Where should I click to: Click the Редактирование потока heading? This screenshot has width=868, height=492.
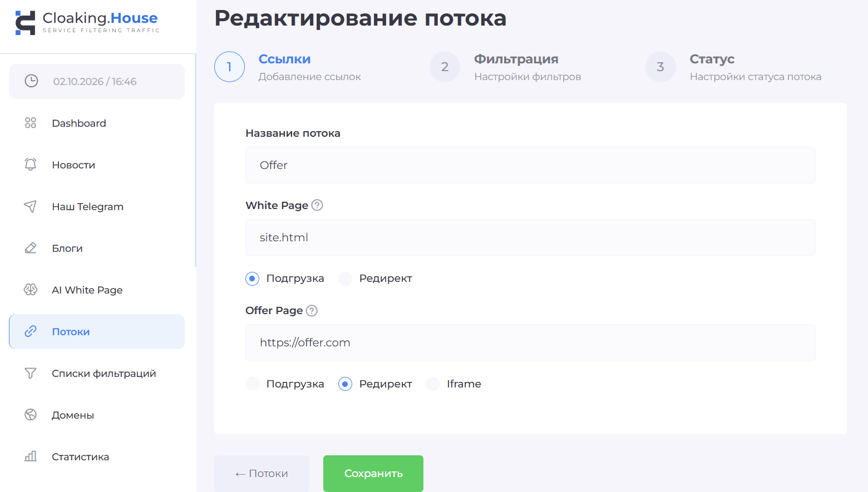tap(361, 18)
